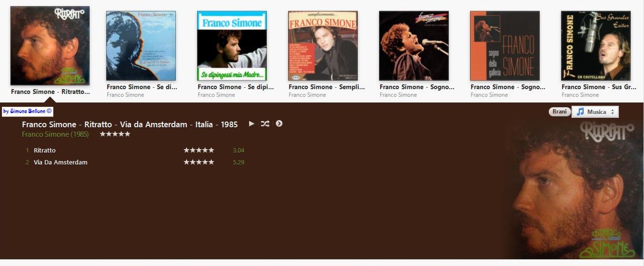The height and width of the screenshot is (266, 644).
Task: Open orange Sogno della galleria album cover
Action: (505, 46)
